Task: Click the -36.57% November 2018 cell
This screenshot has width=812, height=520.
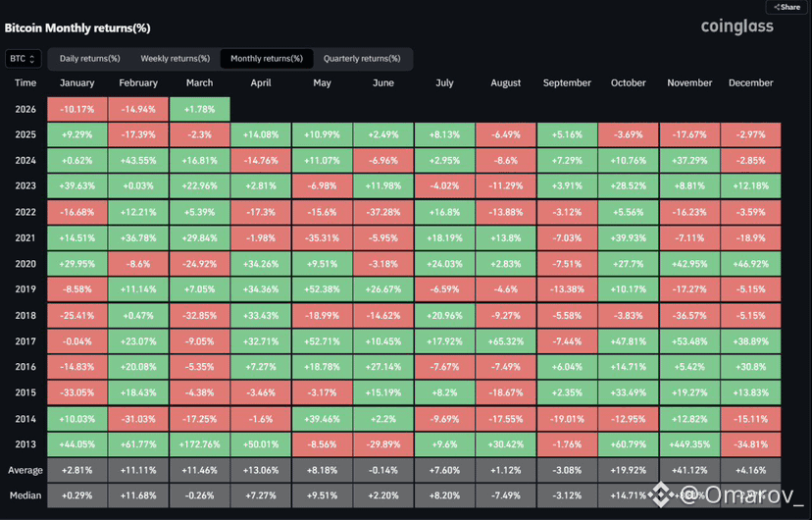Action: coord(689,315)
